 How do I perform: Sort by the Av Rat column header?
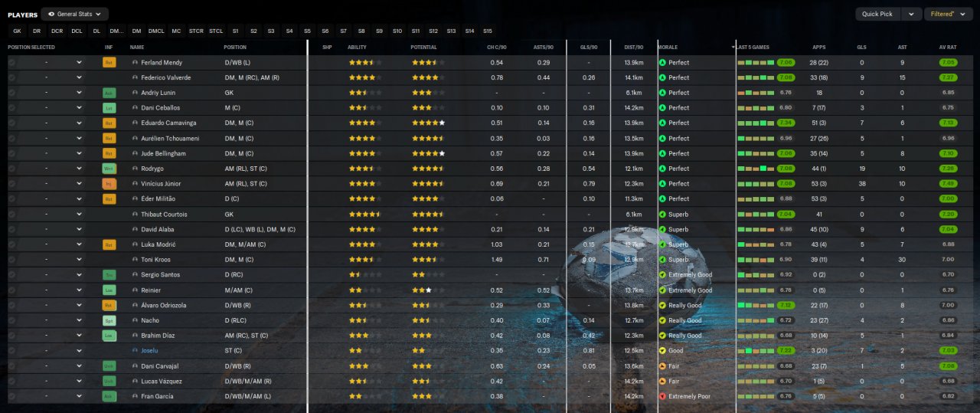(948, 48)
